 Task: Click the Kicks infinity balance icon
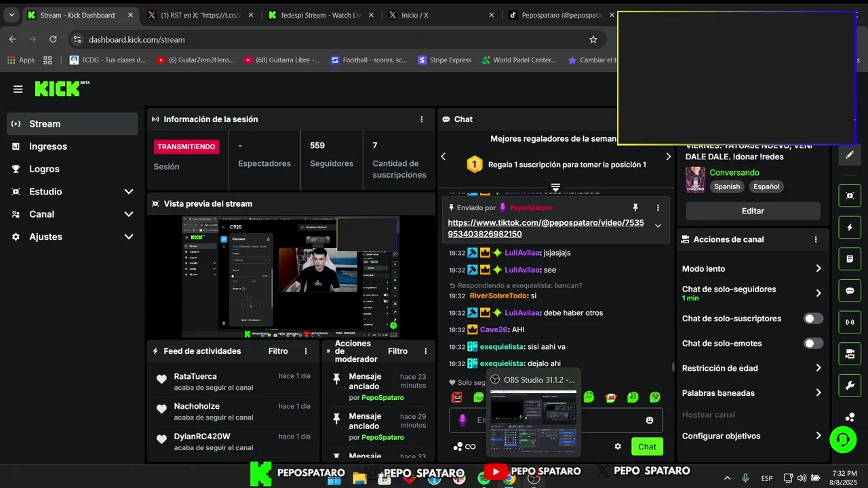(465, 447)
